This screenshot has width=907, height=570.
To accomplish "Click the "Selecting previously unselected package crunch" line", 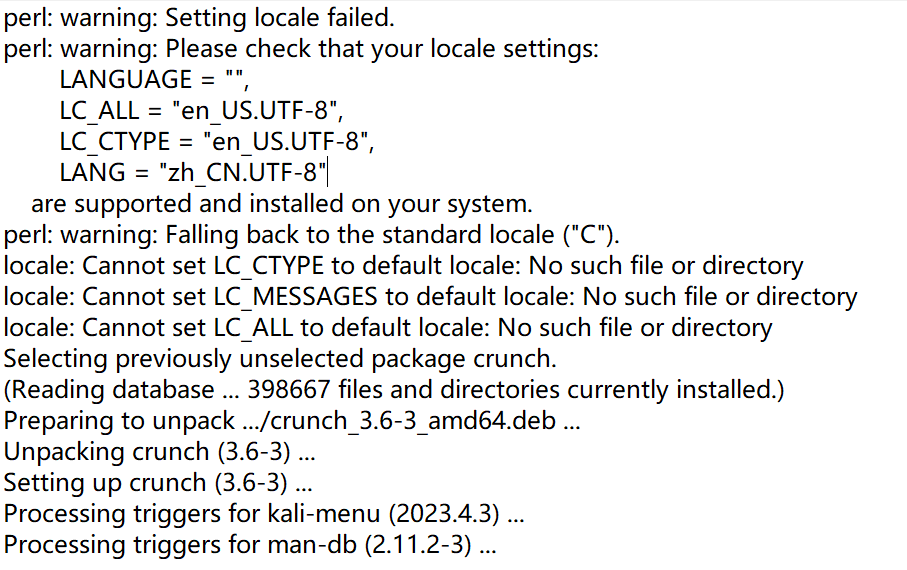I will (x=280, y=359).
